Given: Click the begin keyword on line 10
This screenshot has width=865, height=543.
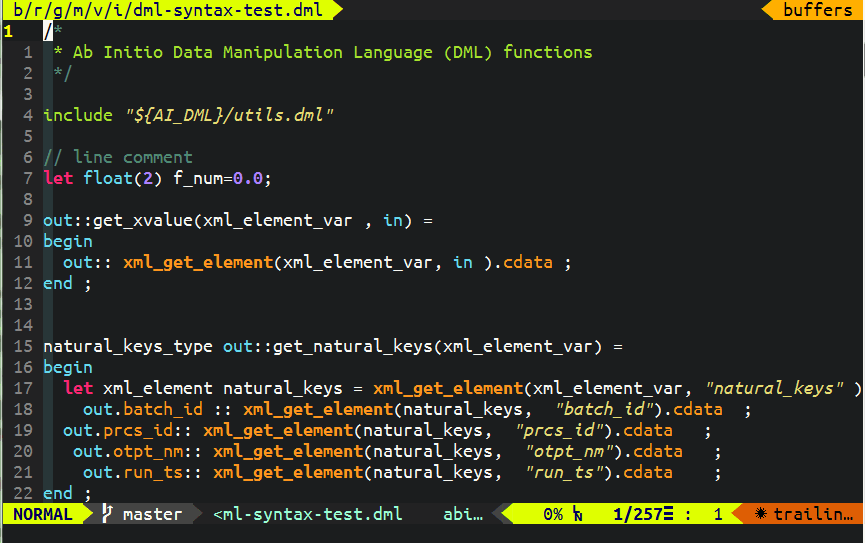Looking at the screenshot, I should (68, 242).
